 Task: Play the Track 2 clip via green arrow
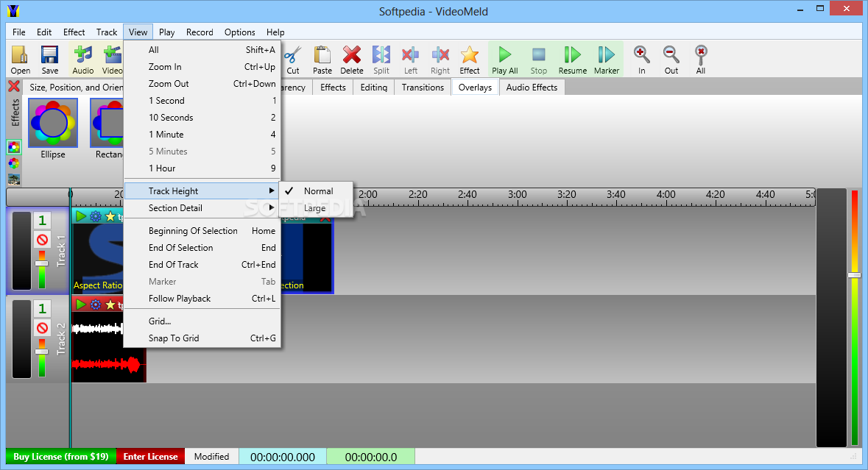tap(81, 304)
